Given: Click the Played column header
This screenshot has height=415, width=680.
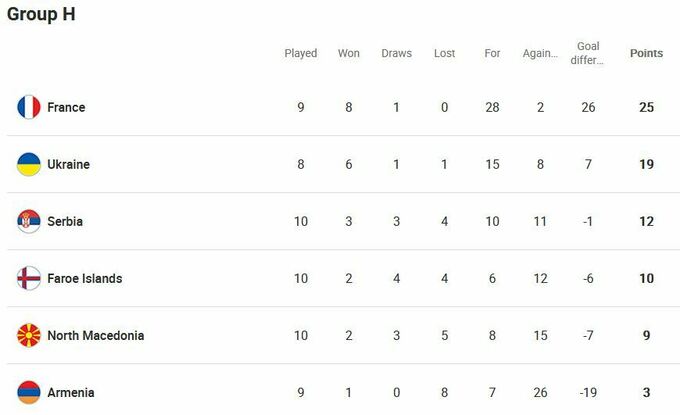Looking at the screenshot, I should [x=301, y=53].
